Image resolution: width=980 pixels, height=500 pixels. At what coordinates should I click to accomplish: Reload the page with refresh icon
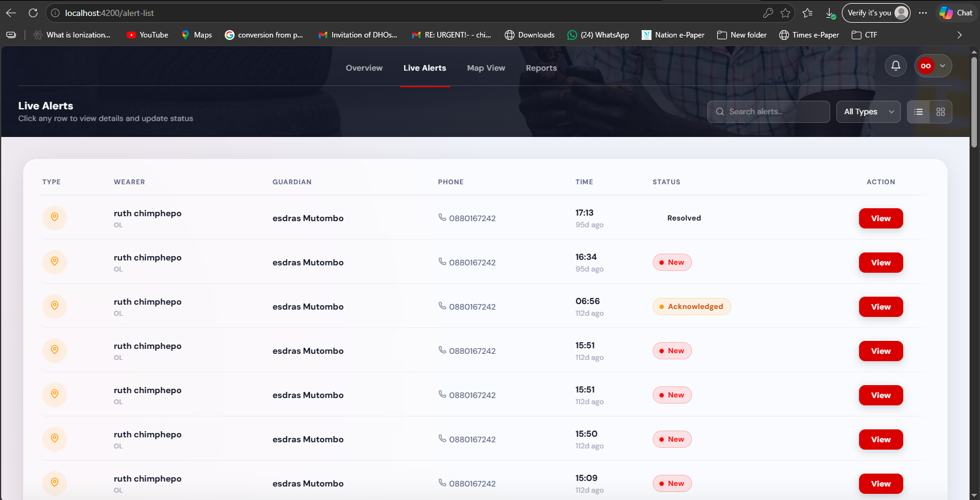click(x=33, y=13)
